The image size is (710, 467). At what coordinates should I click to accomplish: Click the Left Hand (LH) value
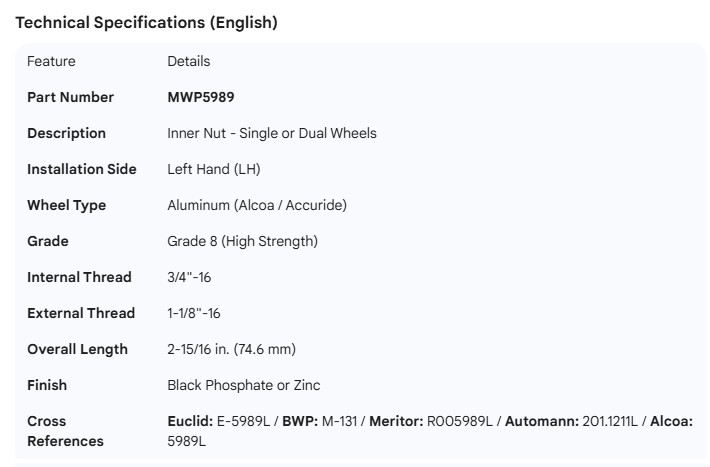click(214, 170)
